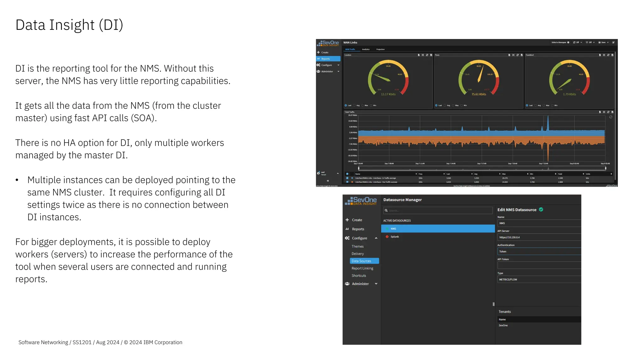Select the Avg radio button on London gauge
Screen dimensions: 644x362
[x=354, y=105]
